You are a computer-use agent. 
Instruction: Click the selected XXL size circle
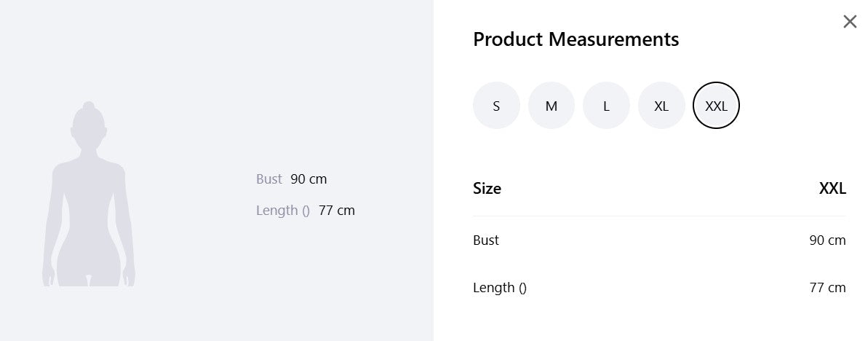[x=717, y=106]
